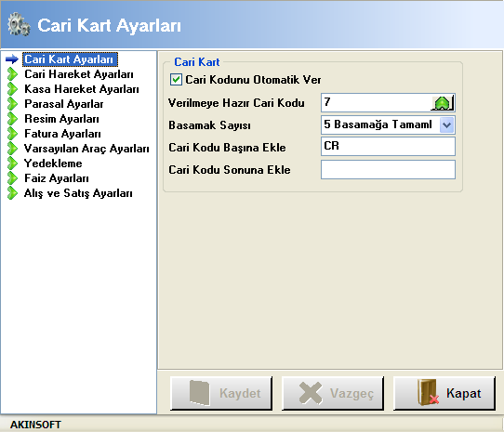The height and width of the screenshot is (432, 504).
Task: Select 5 Basamağa Tamaml combo box
Action: [x=388, y=124]
